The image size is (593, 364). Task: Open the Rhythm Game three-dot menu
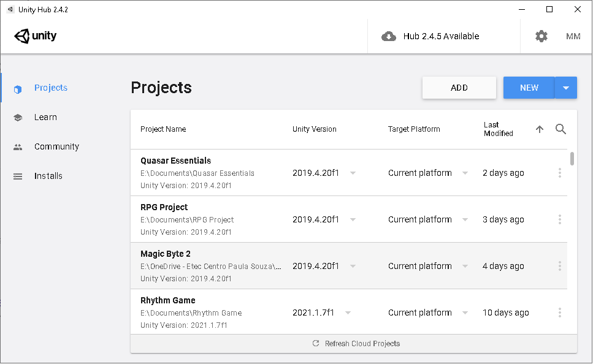(560, 313)
